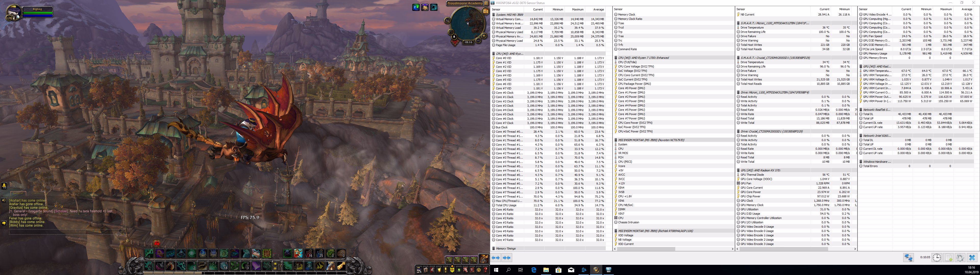
Task: Zoom in minimap with plus button
Action: tap(484, 36)
